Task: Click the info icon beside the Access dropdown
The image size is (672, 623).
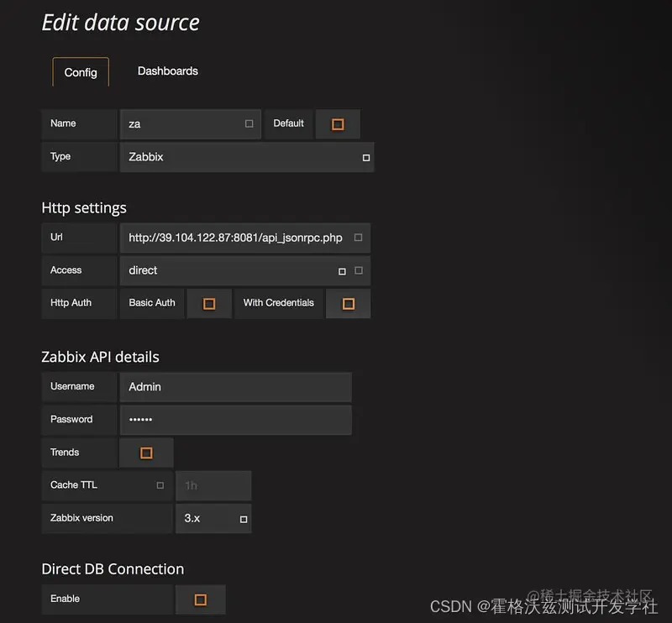Action: [x=359, y=270]
